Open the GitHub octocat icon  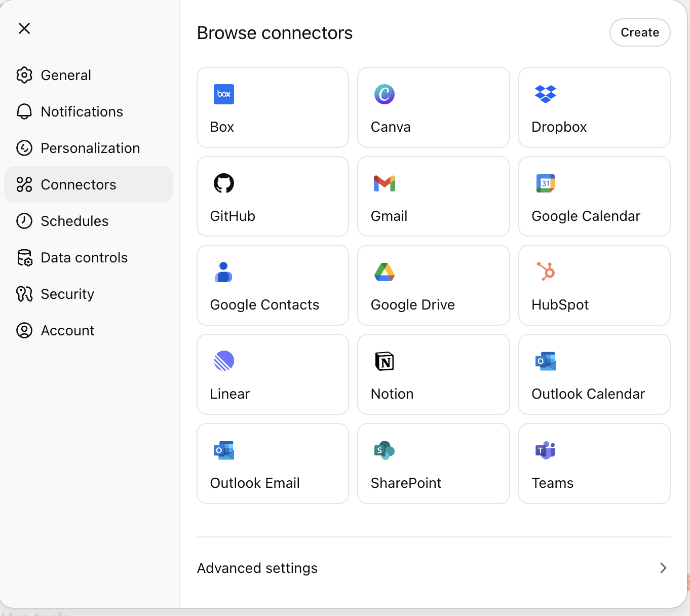[223, 183]
